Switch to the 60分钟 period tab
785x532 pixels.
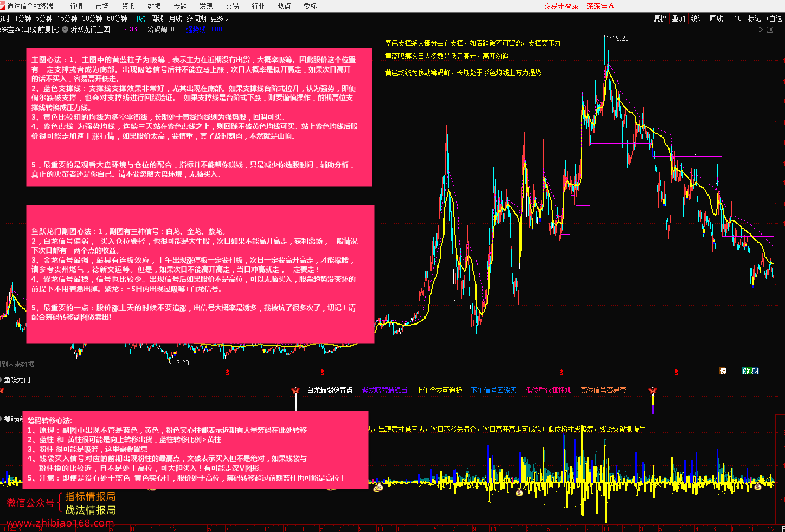click(x=117, y=18)
